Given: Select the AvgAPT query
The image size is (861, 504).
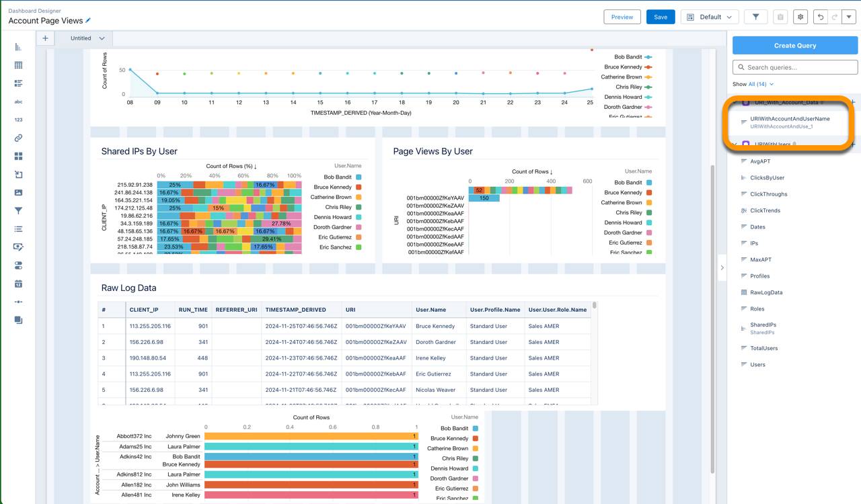Looking at the screenshot, I should pos(760,161).
